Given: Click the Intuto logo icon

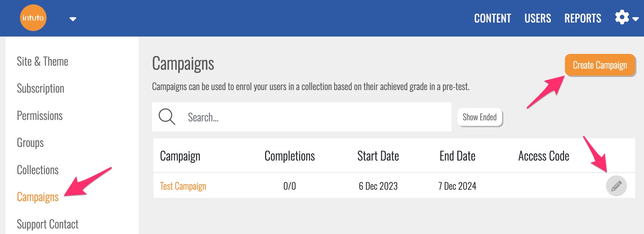Looking at the screenshot, I should click(x=33, y=18).
